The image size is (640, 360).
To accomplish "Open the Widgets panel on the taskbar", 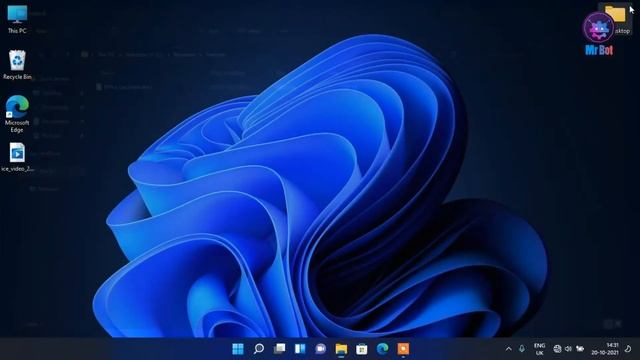I will [300, 349].
